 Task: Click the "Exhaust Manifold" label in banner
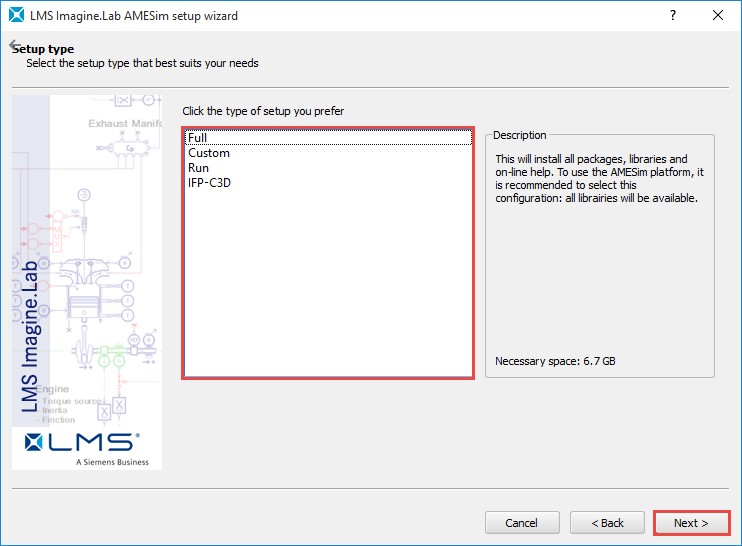pyautogui.click(x=125, y=124)
